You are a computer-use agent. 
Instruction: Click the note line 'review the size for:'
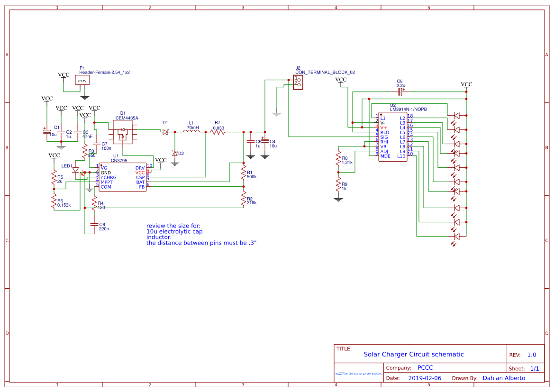(x=173, y=226)
